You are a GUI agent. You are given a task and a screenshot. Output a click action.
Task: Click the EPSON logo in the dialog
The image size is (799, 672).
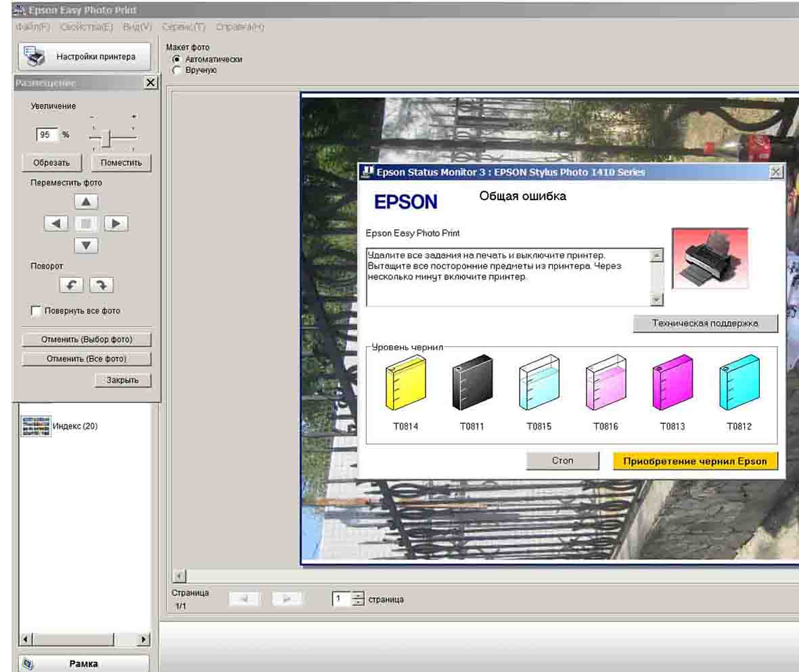click(x=406, y=202)
